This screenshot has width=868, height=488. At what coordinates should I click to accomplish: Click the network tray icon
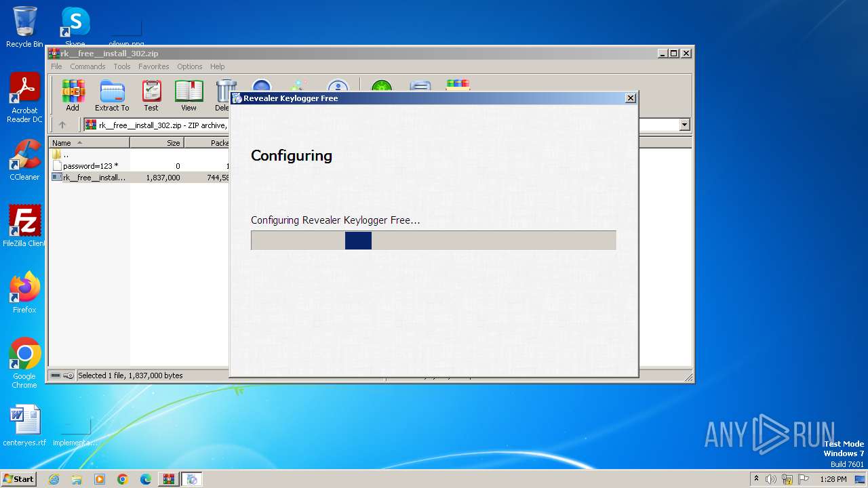(x=787, y=479)
